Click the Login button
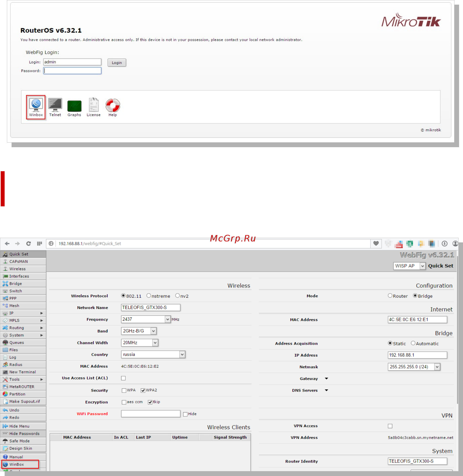Image resolution: width=463 pixels, height=476 pixels. pos(117,63)
